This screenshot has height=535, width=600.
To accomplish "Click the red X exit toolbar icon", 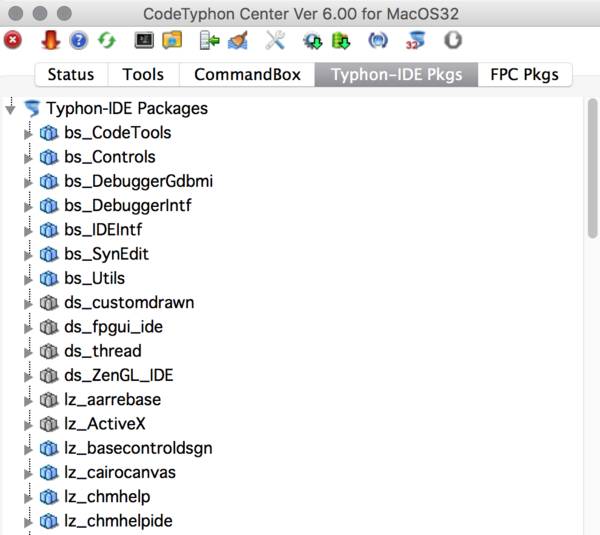I will click(13, 40).
